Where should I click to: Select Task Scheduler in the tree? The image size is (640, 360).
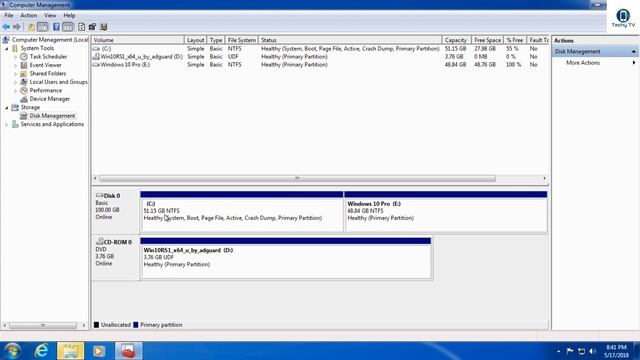click(x=48, y=57)
